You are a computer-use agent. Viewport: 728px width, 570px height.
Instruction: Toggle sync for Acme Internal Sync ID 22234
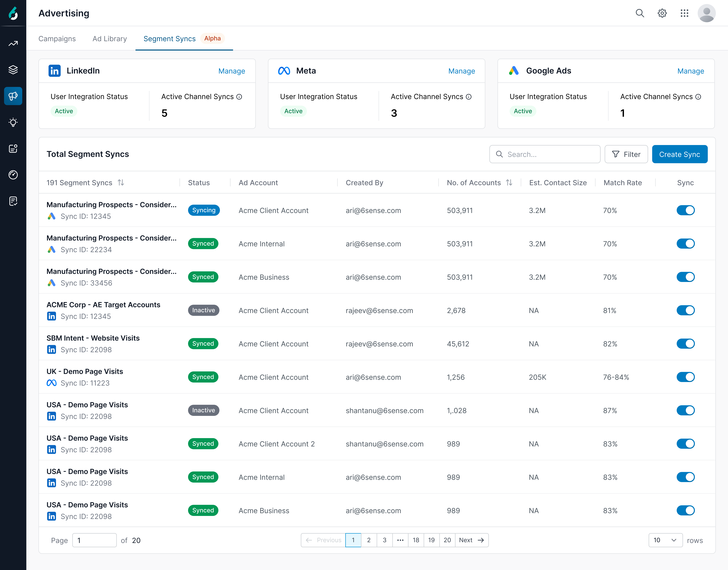tap(686, 244)
